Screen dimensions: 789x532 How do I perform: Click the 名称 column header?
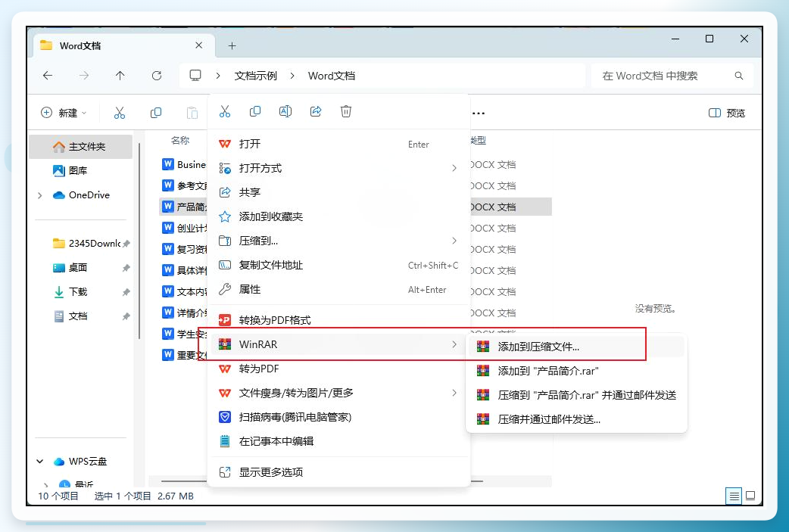(180, 140)
